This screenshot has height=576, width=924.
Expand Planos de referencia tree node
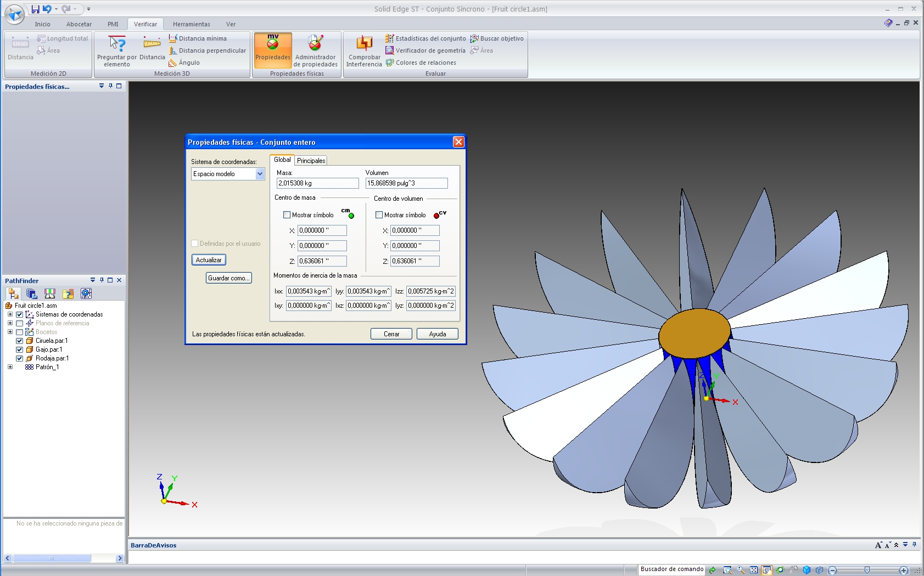10,323
